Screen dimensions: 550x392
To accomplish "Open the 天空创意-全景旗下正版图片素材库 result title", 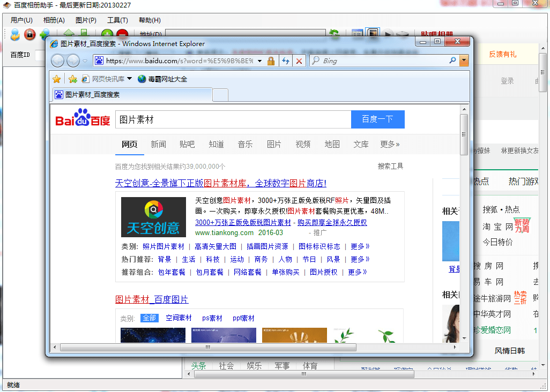I will click(x=221, y=183).
